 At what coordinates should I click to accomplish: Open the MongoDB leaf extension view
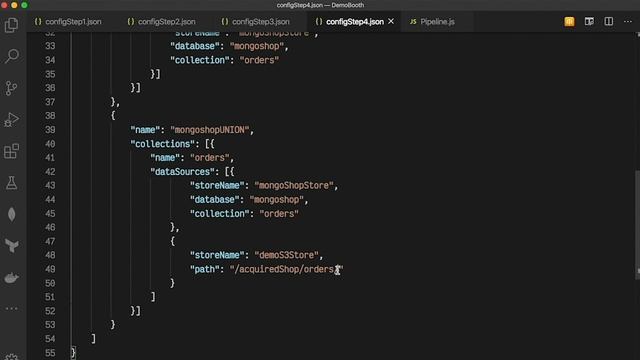coord(11,214)
